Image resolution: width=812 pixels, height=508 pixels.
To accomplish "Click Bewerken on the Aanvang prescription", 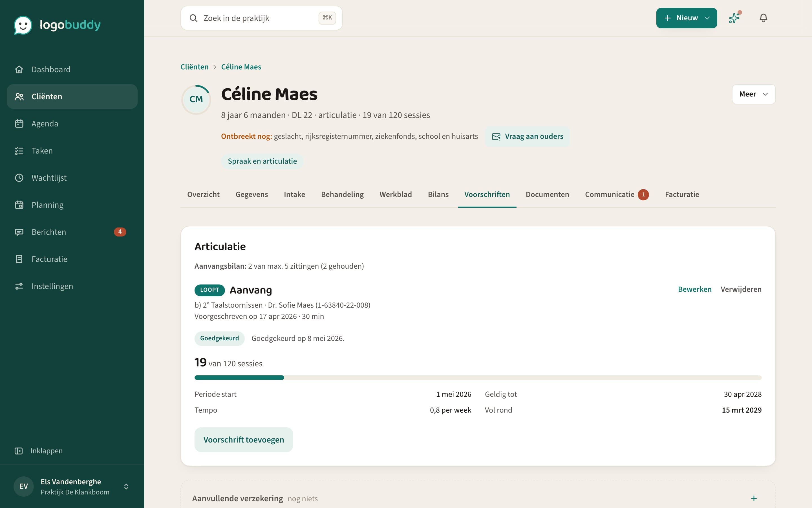I will point(694,289).
